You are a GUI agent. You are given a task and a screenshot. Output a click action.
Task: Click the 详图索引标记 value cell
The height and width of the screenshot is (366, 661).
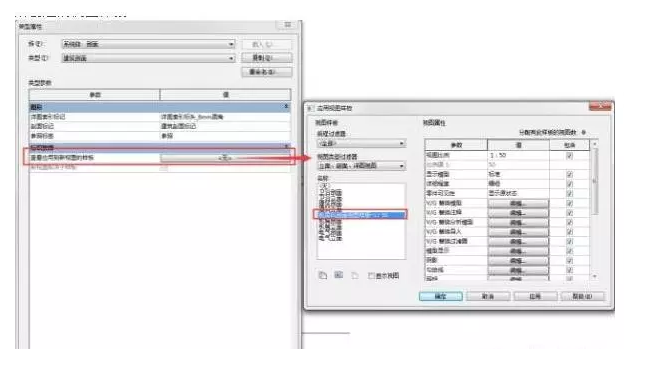[x=225, y=117]
